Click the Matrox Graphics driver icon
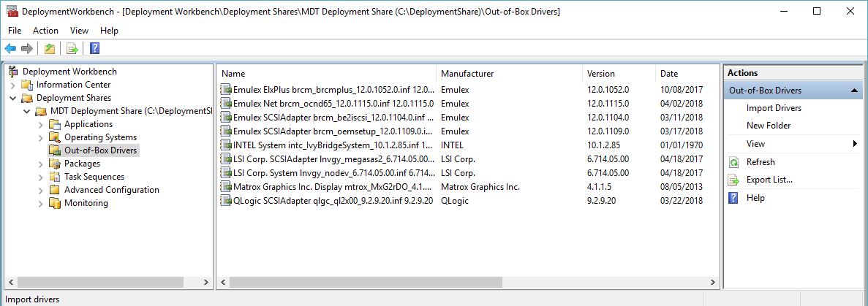The width and height of the screenshot is (868, 306). pos(226,187)
